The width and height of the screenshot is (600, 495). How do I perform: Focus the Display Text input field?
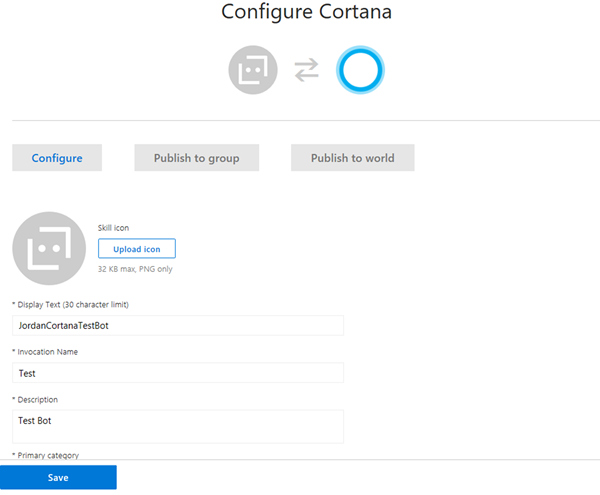178,326
